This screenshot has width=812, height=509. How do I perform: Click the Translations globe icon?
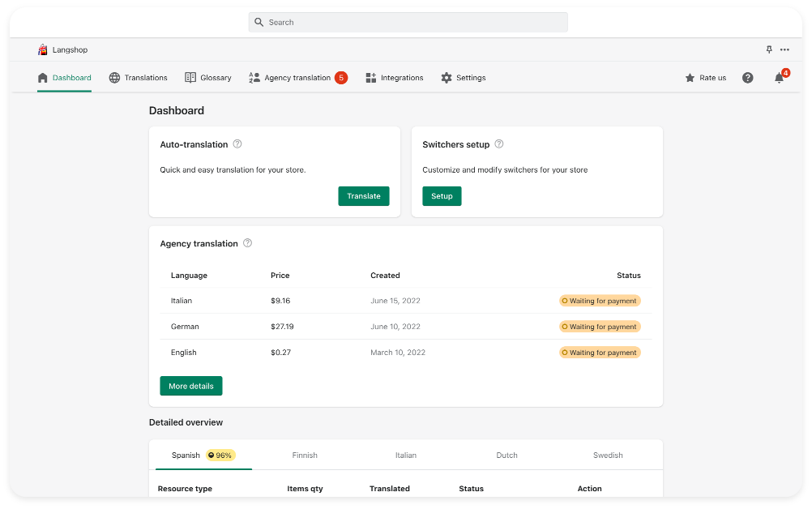point(114,78)
